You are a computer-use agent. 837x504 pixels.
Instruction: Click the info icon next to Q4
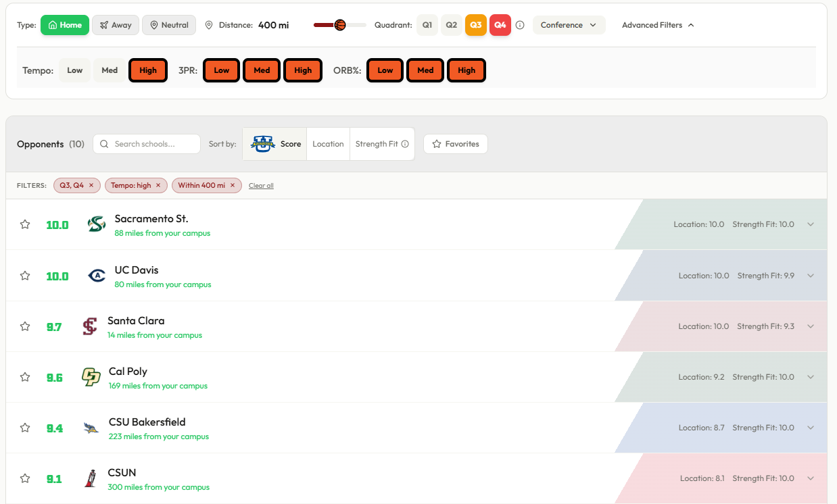pyautogui.click(x=519, y=24)
